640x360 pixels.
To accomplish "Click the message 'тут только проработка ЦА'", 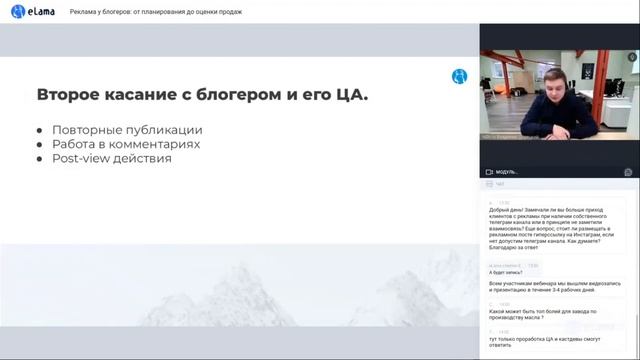I will pos(544,342).
